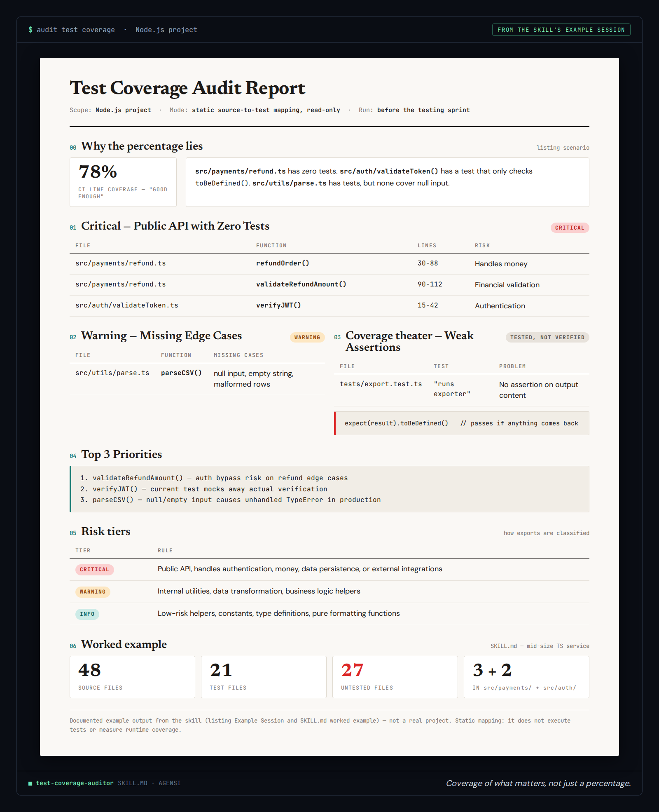This screenshot has height=812, width=659.
Task: Click the 'Why the percentage lies' heading
Action: [142, 146]
